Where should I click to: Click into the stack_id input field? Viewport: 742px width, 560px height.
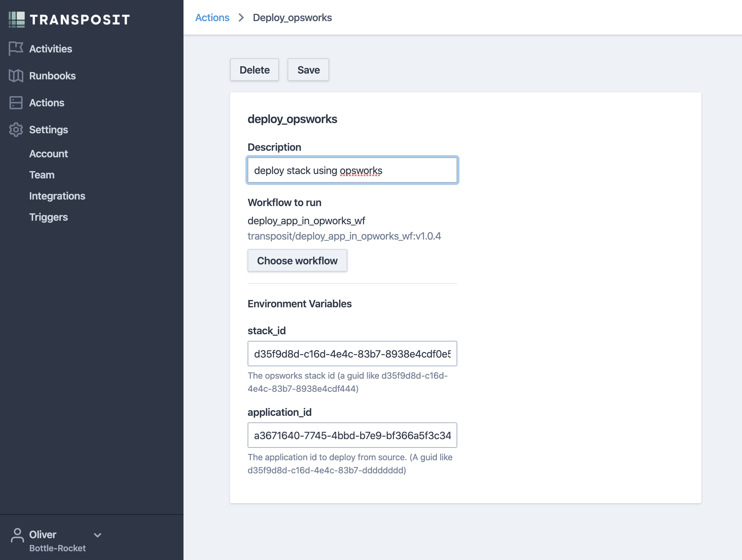click(x=352, y=354)
